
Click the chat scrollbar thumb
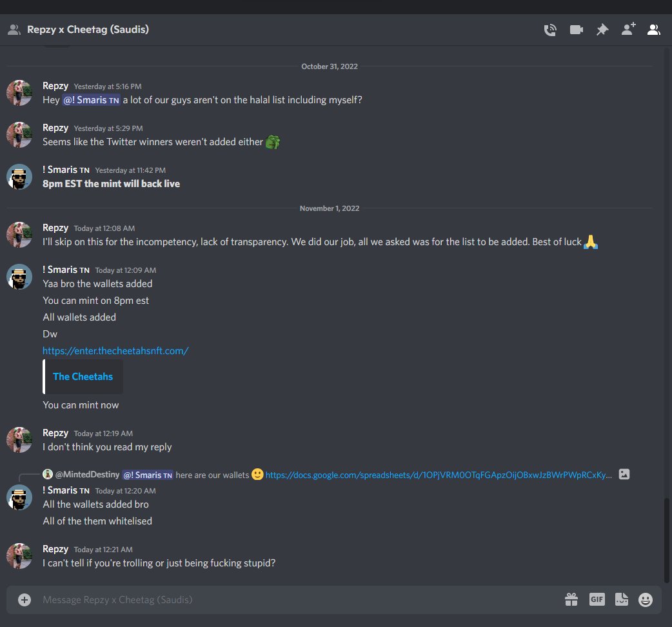[666, 541]
